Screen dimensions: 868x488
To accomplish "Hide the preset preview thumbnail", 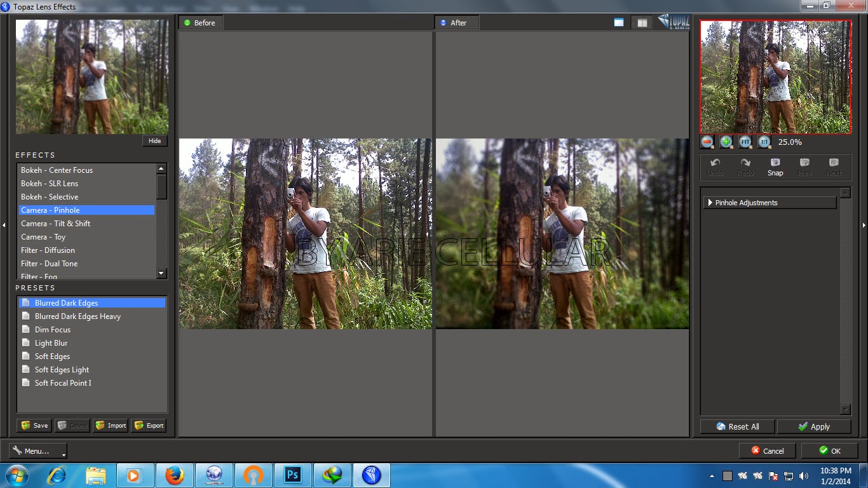I will [x=155, y=141].
